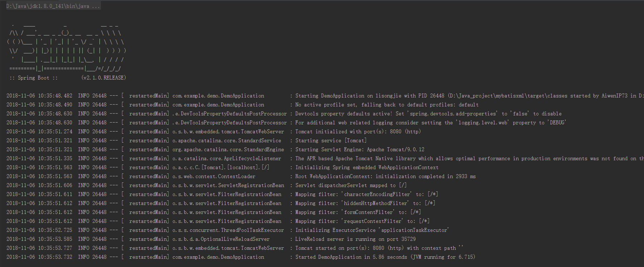The width and height of the screenshot is (644, 267).
Task: Click 'Devtools property defaults active!' message
Action: 428,114
